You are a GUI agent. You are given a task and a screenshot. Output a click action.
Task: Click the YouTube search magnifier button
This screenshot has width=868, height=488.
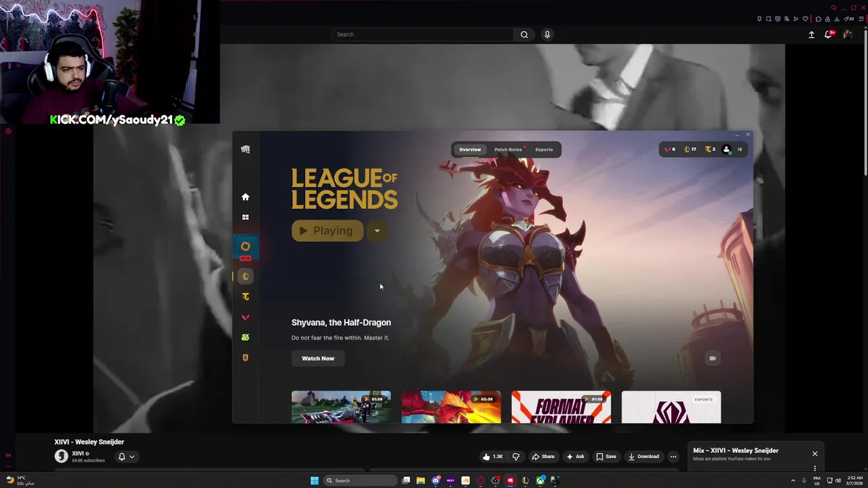524,35
